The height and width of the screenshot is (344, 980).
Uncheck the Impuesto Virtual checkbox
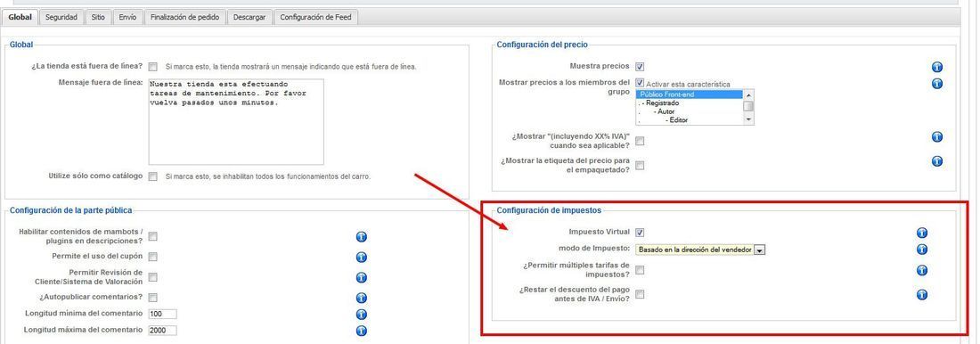pos(640,233)
